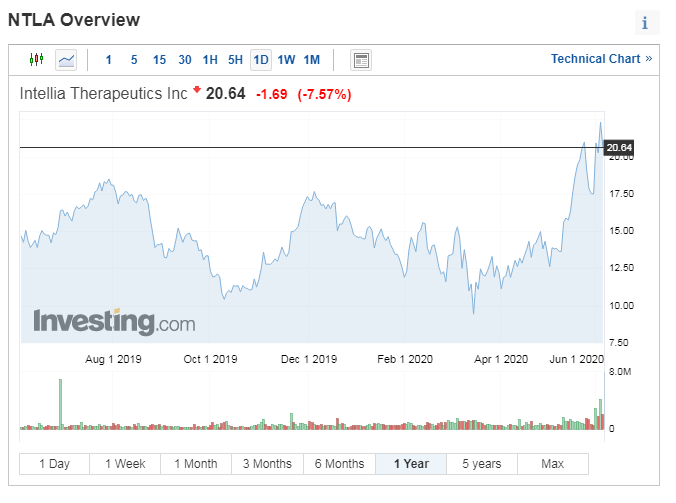
Task: Open the Technical Chart link
Action: coord(601,59)
